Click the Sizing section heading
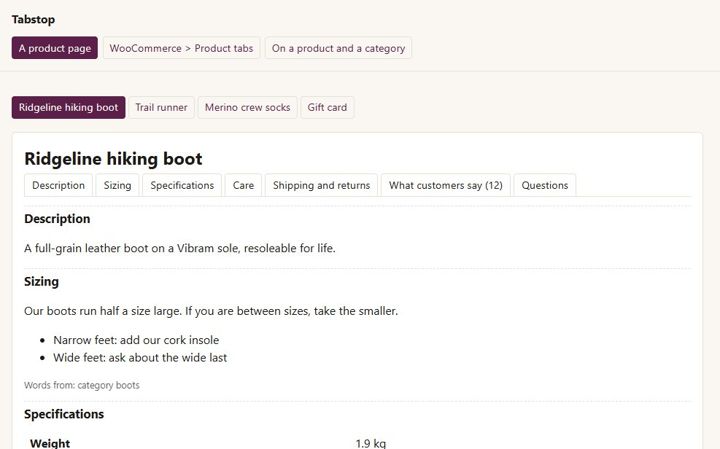Screen dimensions: 720x449 pyautogui.click(x=41, y=281)
